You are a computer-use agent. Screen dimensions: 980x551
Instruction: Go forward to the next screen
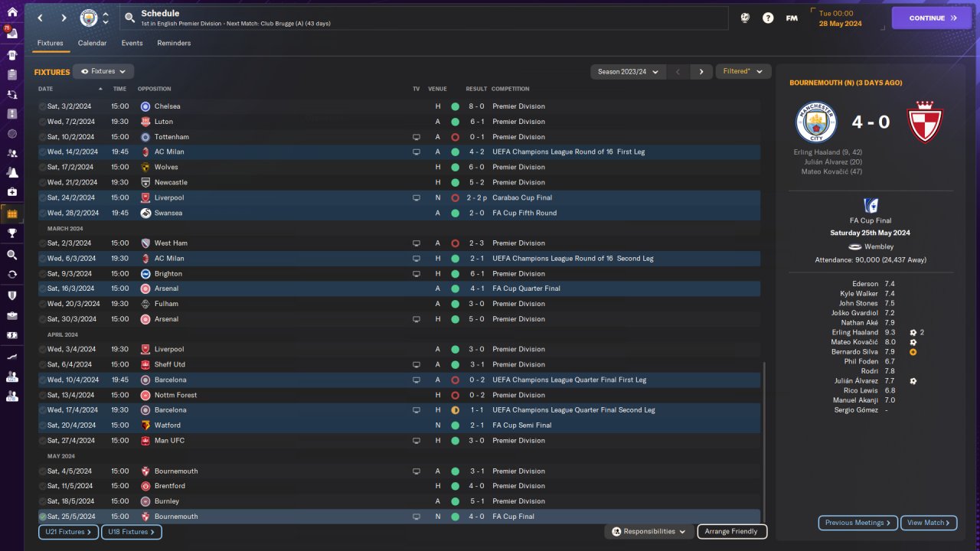[64, 18]
